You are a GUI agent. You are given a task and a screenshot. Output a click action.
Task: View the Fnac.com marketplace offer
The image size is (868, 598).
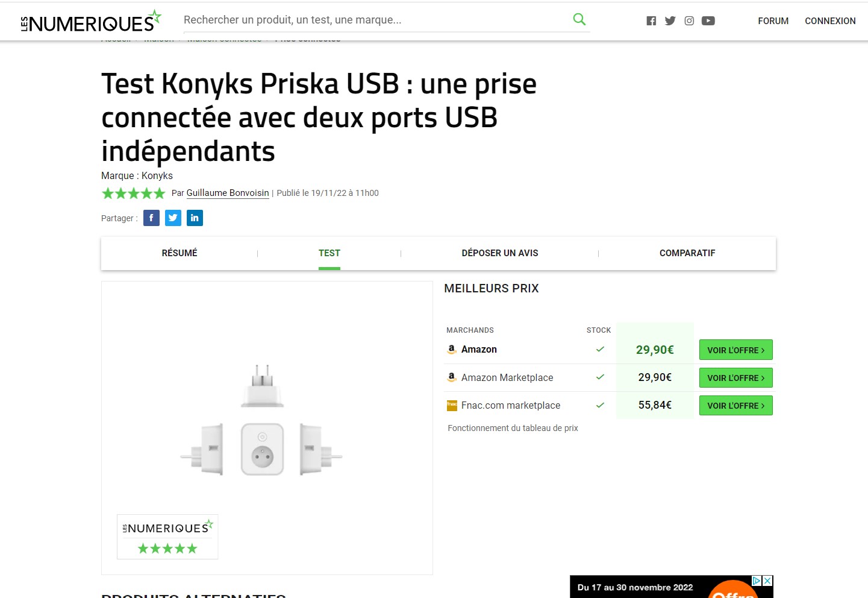coord(735,406)
